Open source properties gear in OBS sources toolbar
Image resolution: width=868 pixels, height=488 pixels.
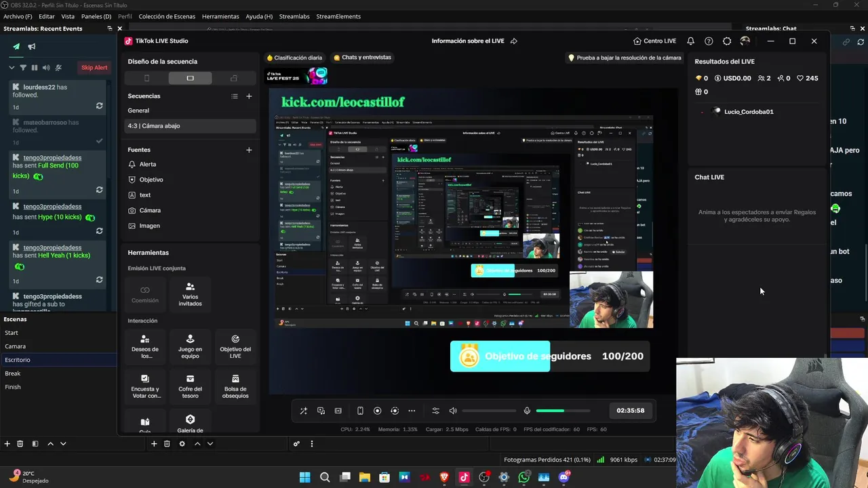[x=182, y=444]
